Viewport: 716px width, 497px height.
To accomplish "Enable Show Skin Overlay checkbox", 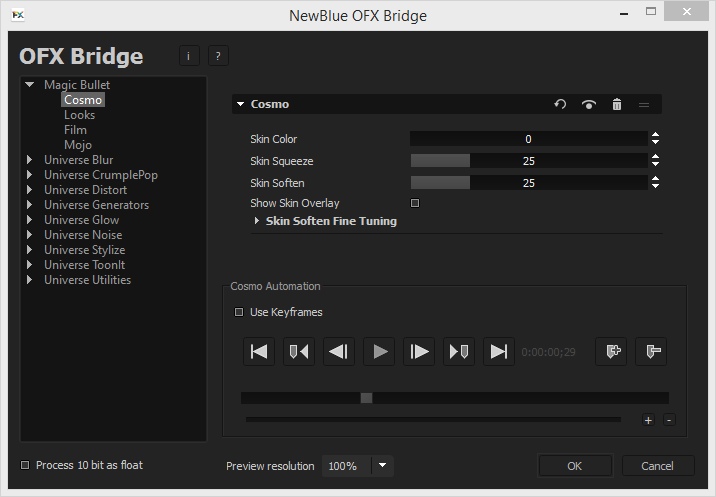I will [415, 203].
